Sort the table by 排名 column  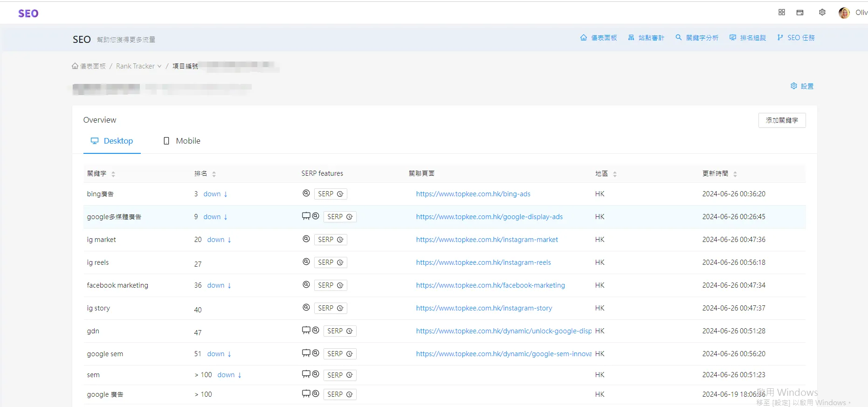point(214,174)
